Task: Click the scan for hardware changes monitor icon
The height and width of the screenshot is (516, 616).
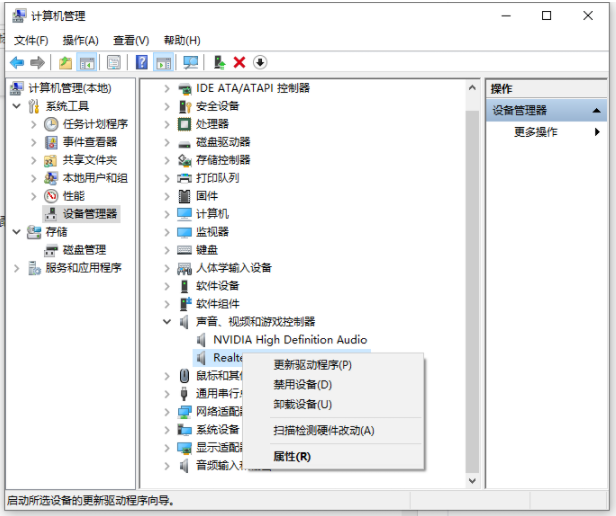Action: 190,62
